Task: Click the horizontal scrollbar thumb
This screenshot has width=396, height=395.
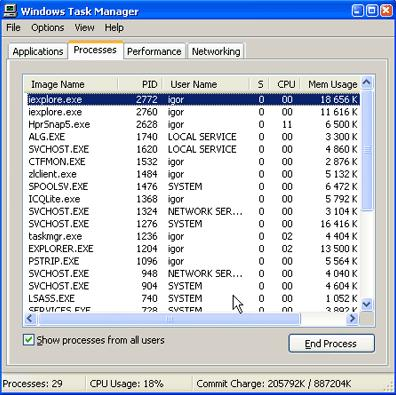Action: [x=169, y=319]
